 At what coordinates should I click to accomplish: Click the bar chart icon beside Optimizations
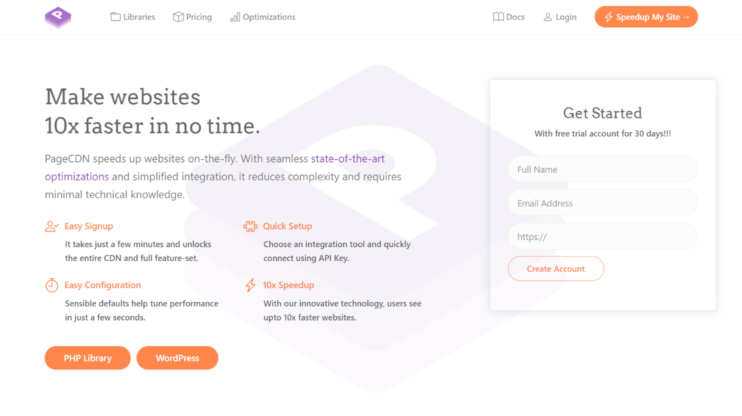pos(235,17)
